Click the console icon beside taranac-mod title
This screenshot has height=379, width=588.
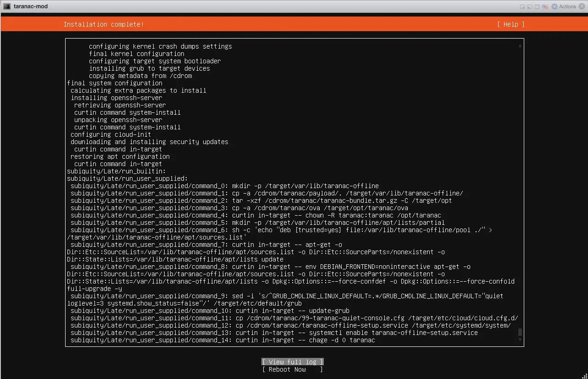7,6
